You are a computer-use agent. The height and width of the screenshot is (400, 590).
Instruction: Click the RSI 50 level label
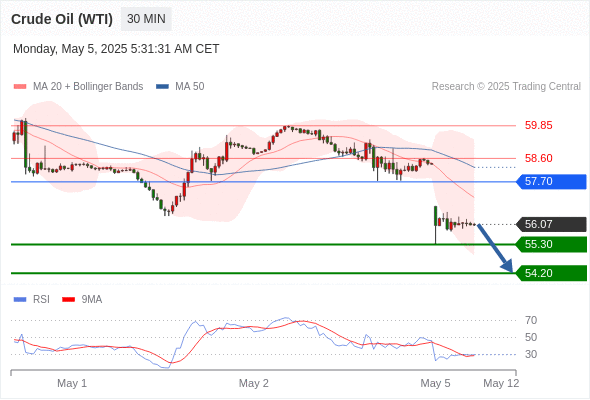click(x=531, y=337)
